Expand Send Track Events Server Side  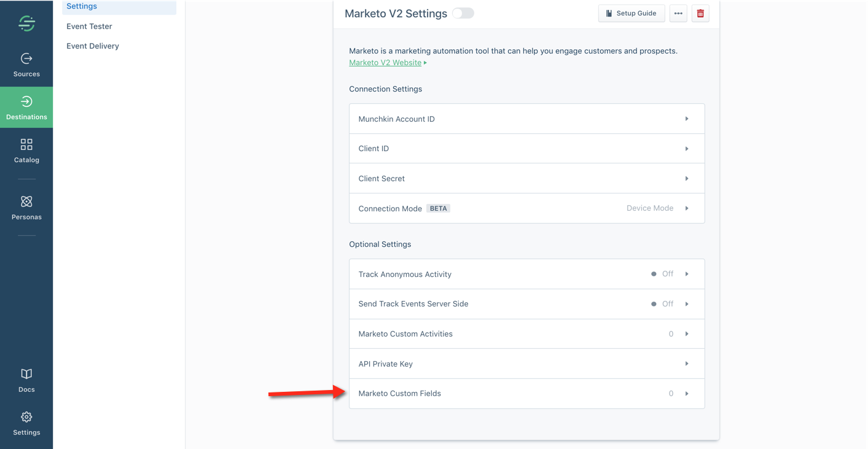[x=526, y=304]
